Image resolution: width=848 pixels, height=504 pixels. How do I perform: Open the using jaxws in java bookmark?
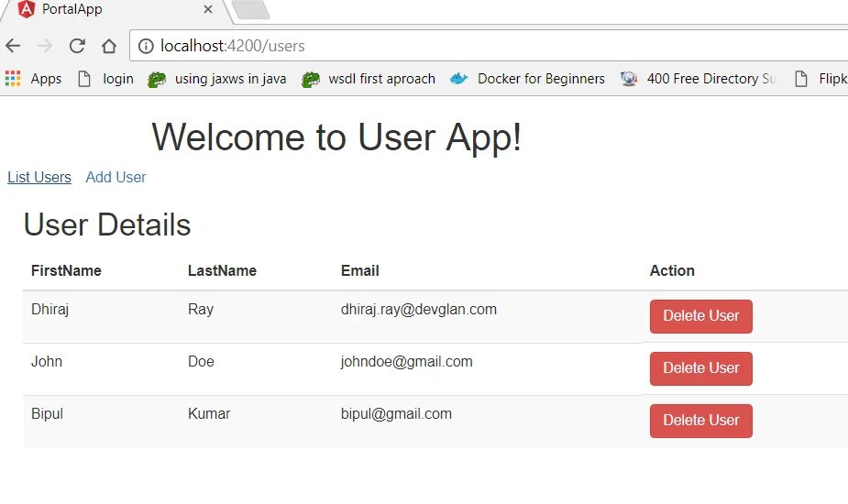tap(217, 79)
